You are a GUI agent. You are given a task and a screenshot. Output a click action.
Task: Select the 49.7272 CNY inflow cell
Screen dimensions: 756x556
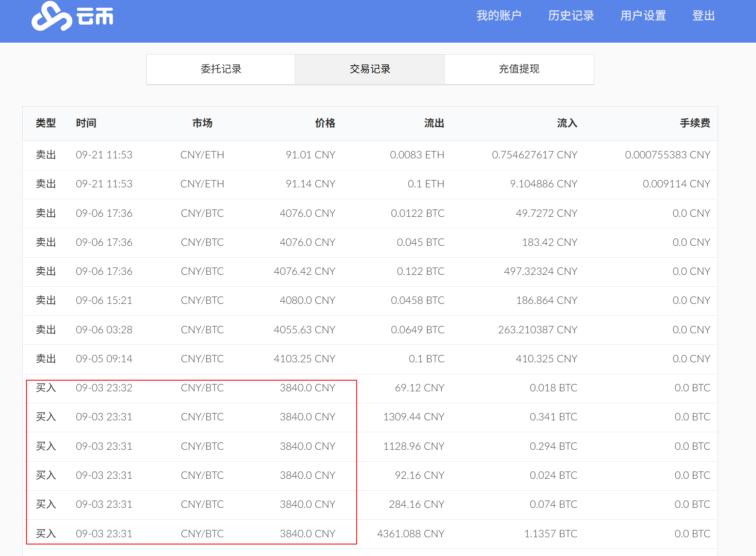547,213
